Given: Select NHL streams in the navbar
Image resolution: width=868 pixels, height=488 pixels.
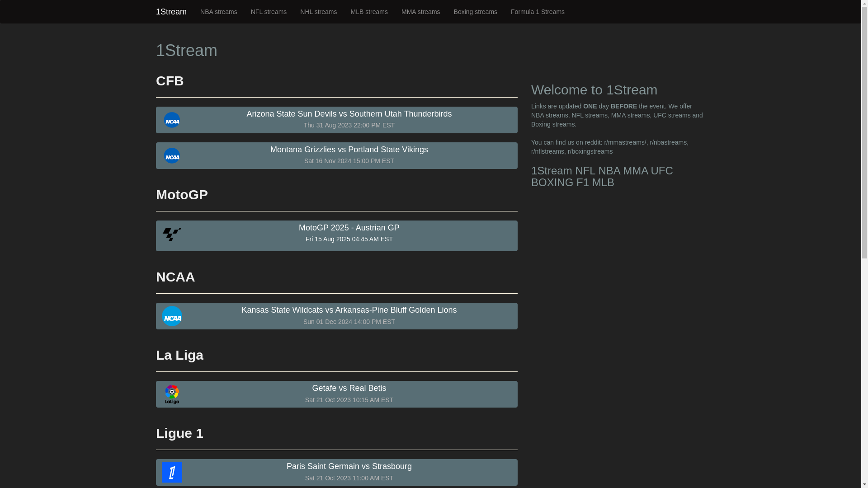Looking at the screenshot, I should point(318,12).
